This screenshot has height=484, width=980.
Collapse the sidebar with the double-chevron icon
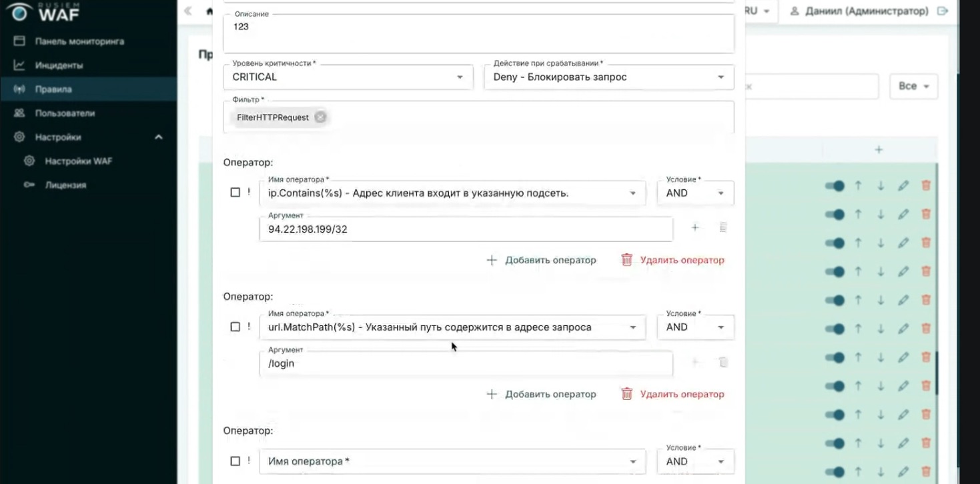[x=188, y=11]
